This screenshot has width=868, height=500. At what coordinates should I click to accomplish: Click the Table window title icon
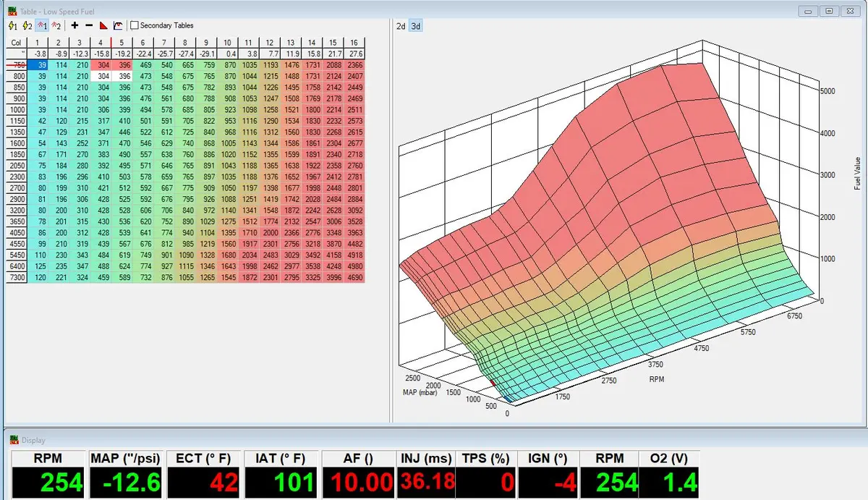(11, 11)
